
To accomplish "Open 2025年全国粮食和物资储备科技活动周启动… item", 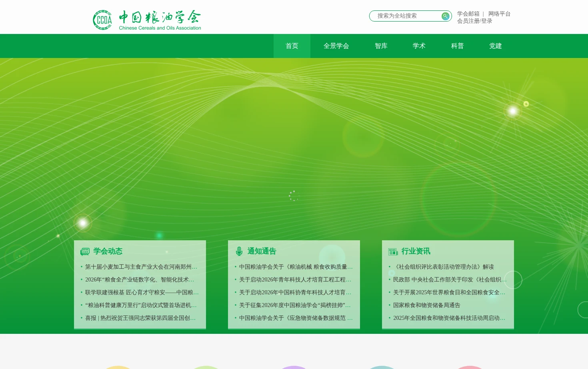I will click(449, 318).
